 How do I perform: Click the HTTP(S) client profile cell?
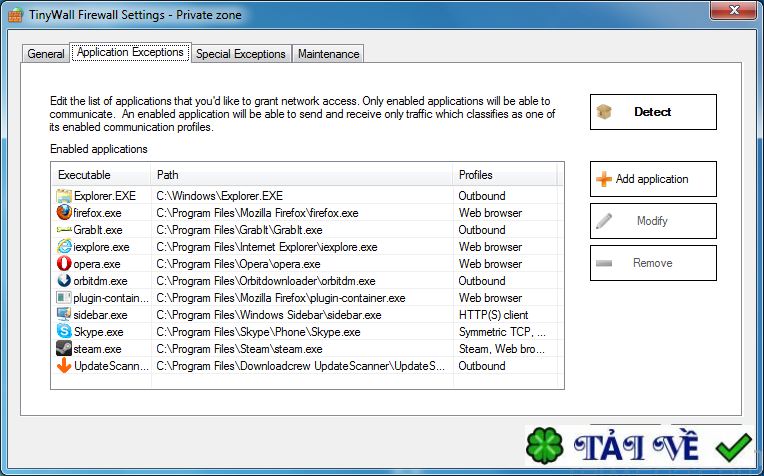pyautogui.click(x=494, y=315)
